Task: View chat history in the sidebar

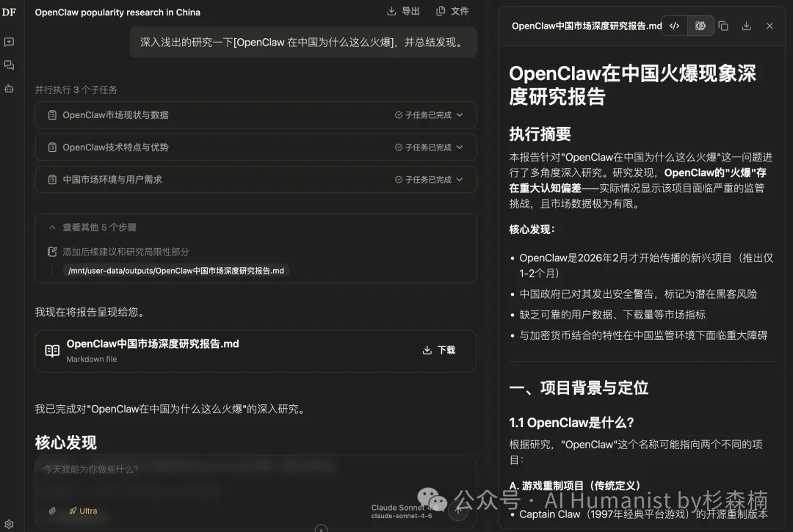Action: (10, 65)
